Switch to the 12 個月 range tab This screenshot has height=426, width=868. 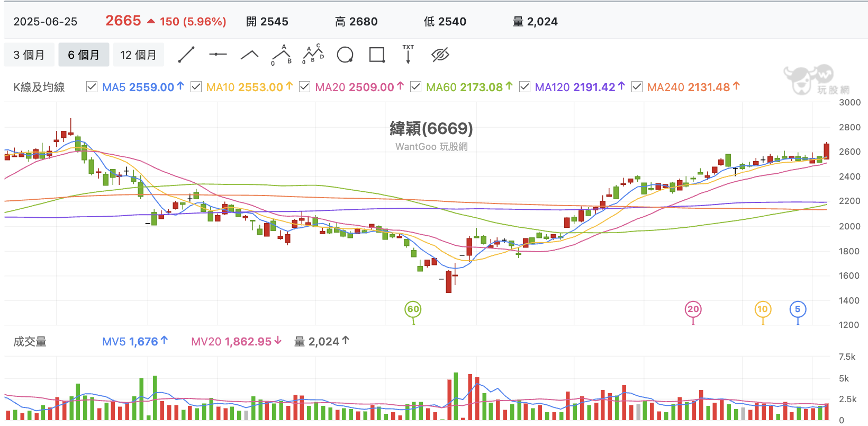pyautogui.click(x=139, y=55)
